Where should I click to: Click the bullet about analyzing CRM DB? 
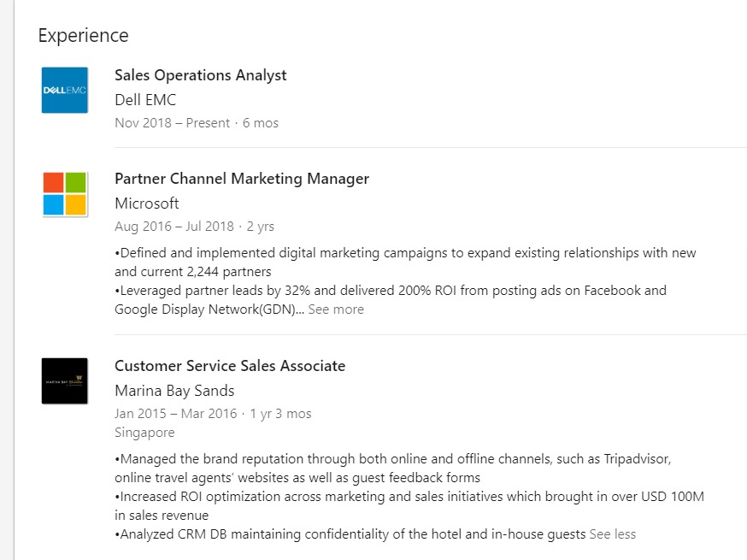coord(350,534)
